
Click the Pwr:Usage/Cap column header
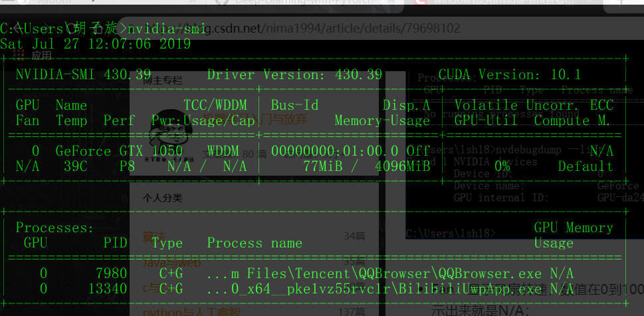pyautogui.click(x=203, y=120)
